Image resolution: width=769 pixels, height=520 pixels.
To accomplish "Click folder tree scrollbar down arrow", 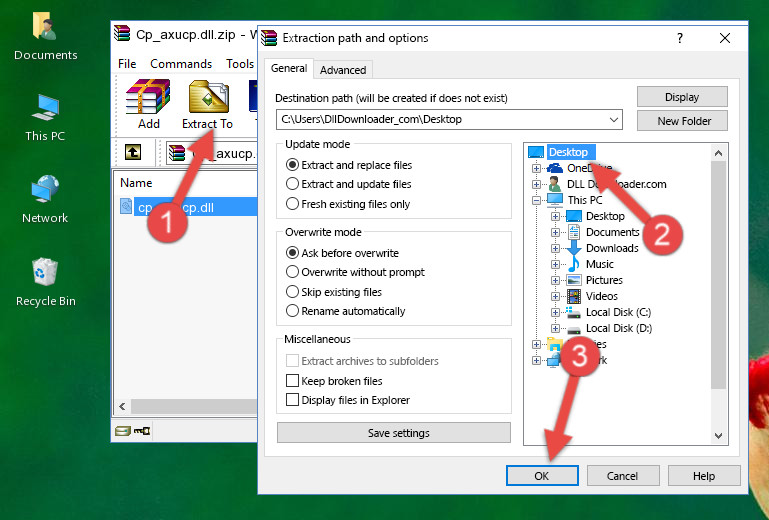I will click(718, 436).
